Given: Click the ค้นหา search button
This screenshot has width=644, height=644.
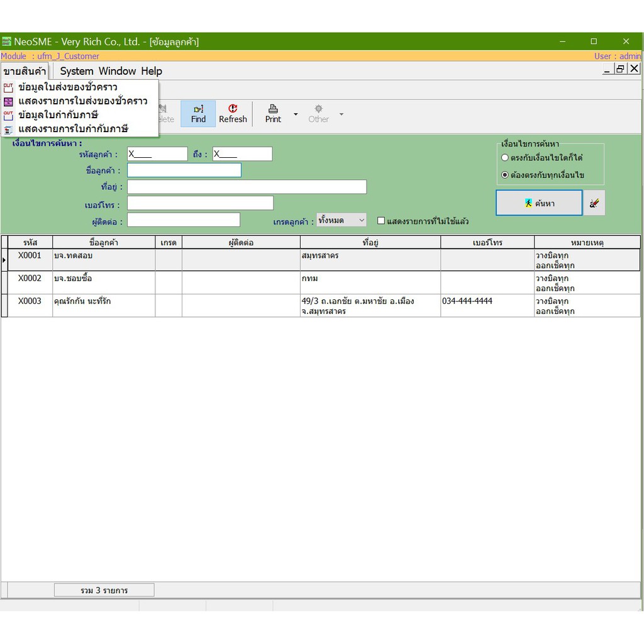Looking at the screenshot, I should tap(539, 203).
